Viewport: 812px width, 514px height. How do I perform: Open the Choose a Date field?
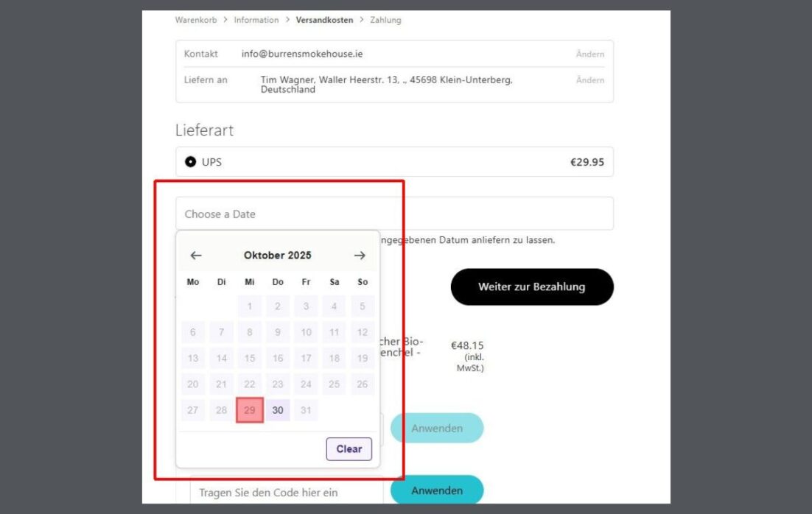click(x=393, y=214)
